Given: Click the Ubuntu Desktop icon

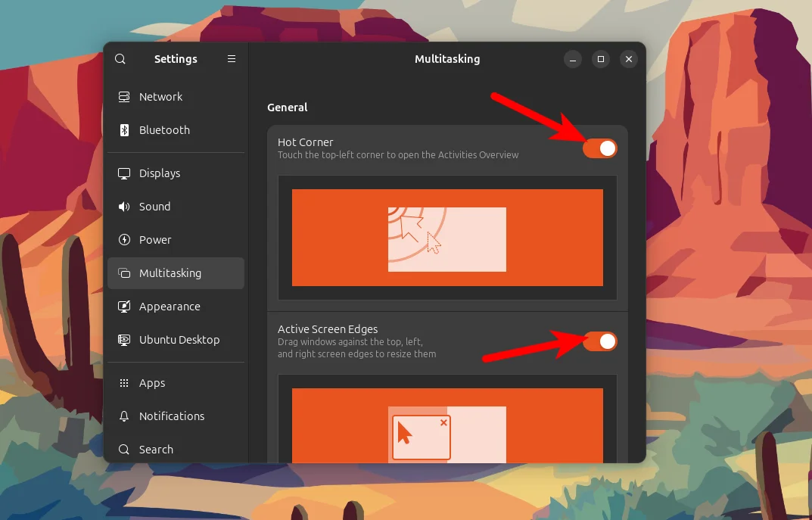Looking at the screenshot, I should pos(123,339).
